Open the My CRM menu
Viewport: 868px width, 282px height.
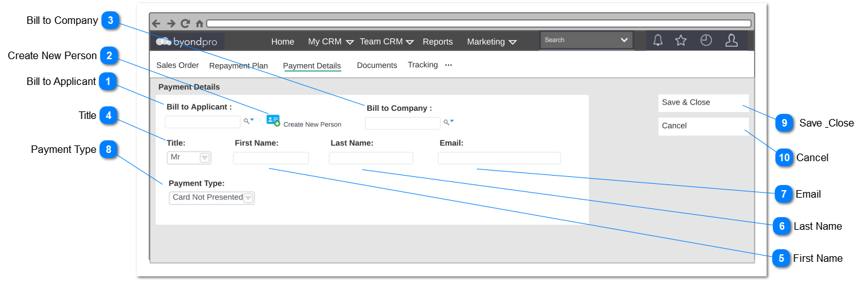(x=324, y=42)
